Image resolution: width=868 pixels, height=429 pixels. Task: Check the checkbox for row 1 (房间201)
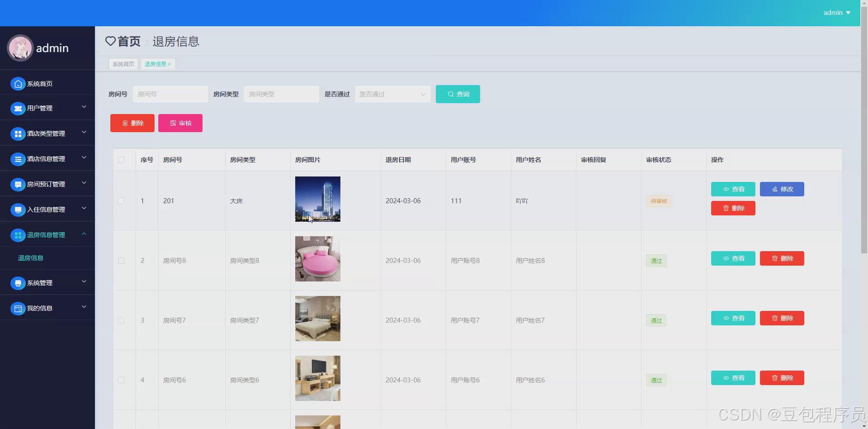pyautogui.click(x=121, y=201)
